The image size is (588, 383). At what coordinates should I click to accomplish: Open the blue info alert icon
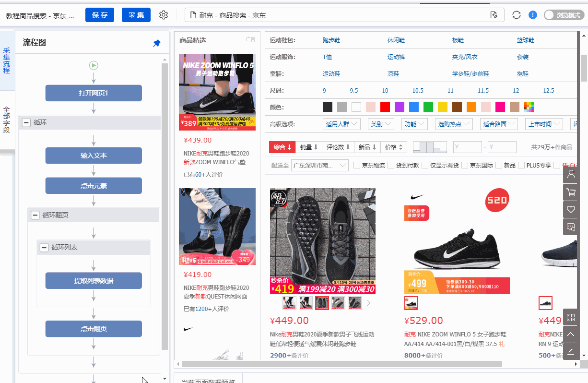coord(533,15)
